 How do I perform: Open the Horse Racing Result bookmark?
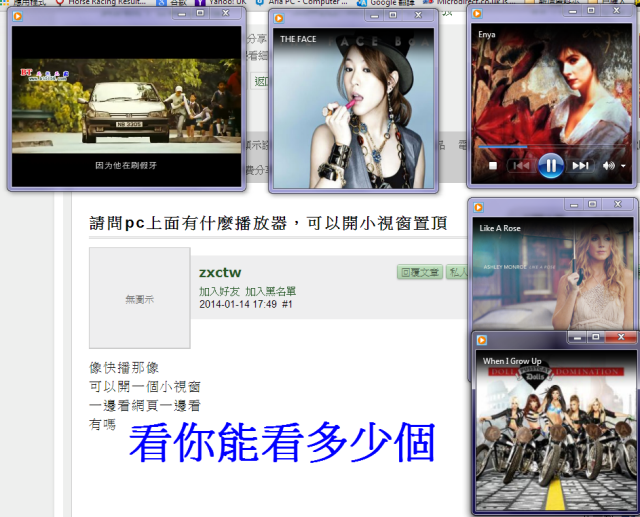pyautogui.click(x=100, y=2)
